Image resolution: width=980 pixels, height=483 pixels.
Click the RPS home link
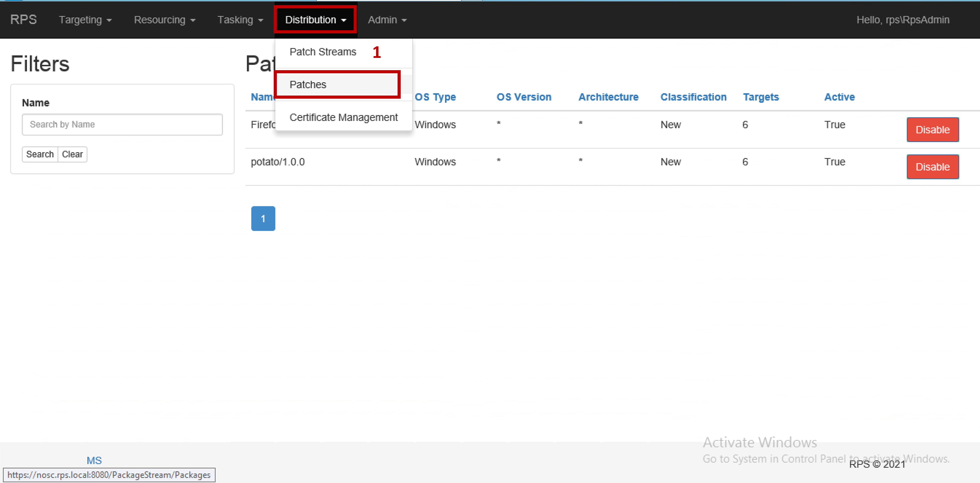[x=23, y=20]
